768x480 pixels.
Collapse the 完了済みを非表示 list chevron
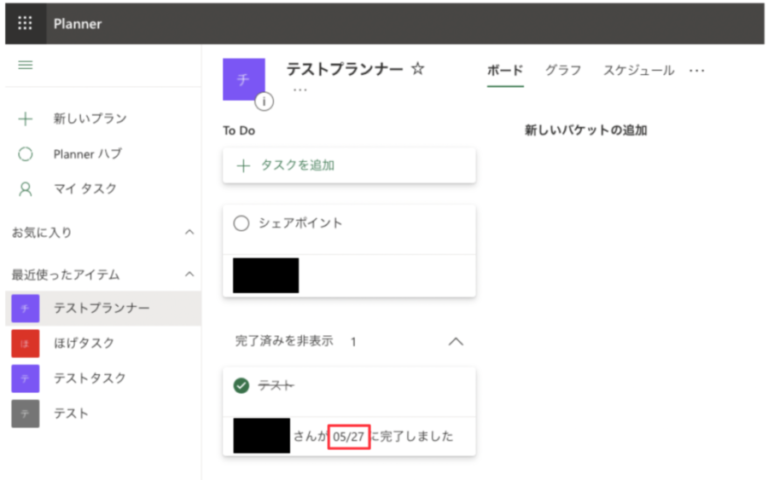point(456,341)
